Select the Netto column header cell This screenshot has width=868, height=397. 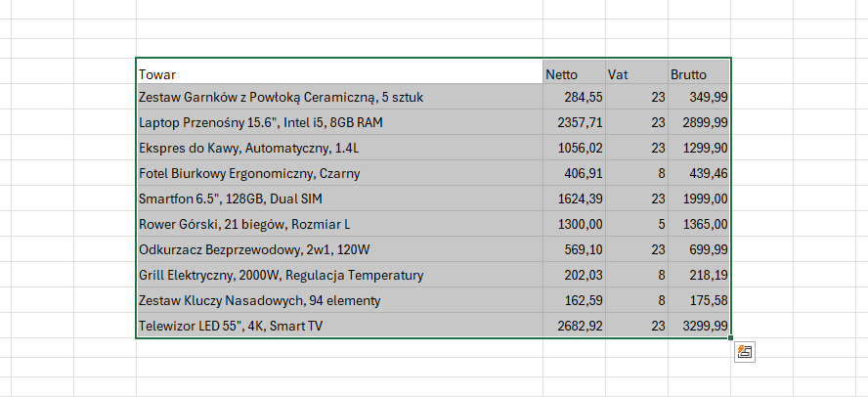click(x=574, y=73)
